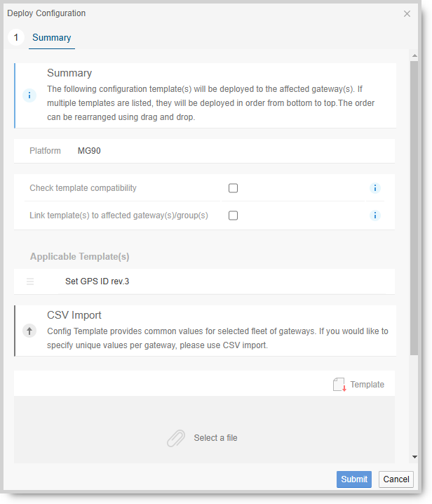The height and width of the screenshot is (504, 432).
Task: Close the Deploy Configuration dialog with X
Action: pos(407,14)
